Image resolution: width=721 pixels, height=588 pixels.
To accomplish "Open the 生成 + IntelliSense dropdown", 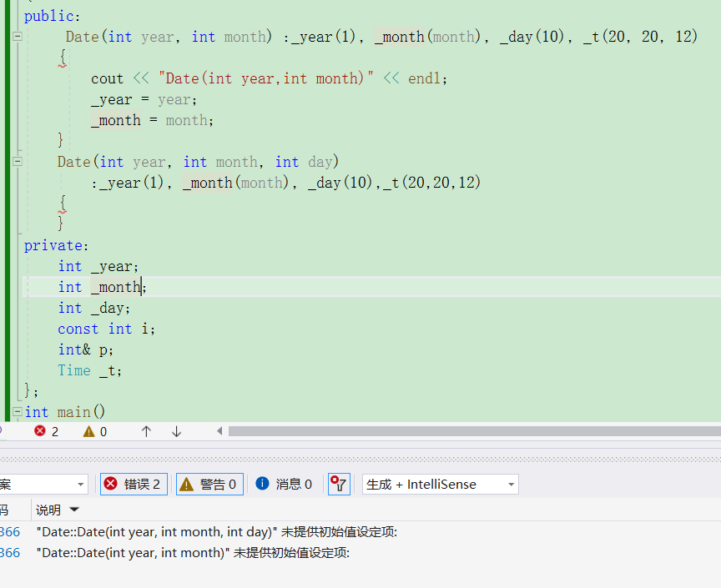I will tap(440, 484).
